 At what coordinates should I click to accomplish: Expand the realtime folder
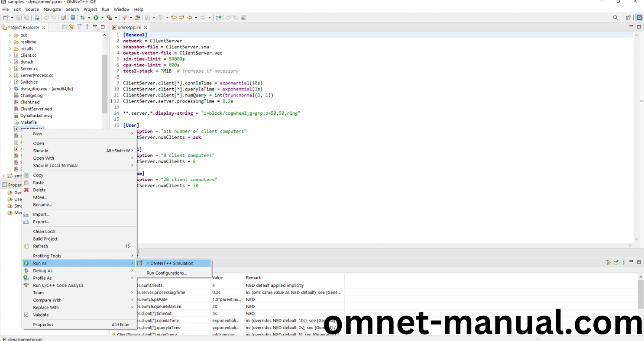[10, 42]
